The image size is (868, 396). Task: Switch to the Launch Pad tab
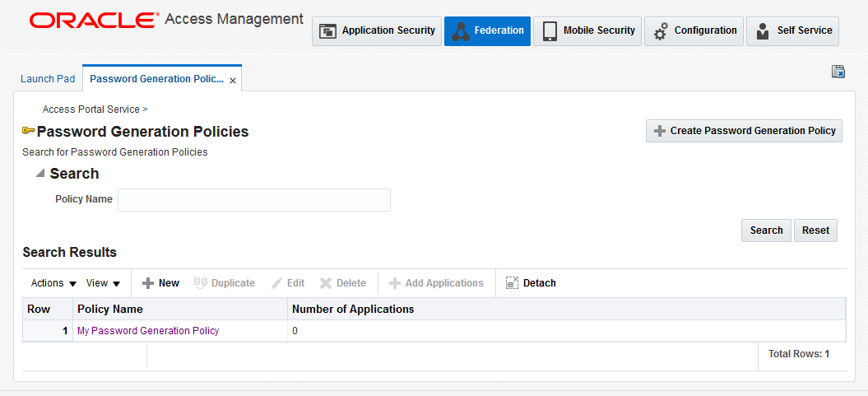click(48, 79)
